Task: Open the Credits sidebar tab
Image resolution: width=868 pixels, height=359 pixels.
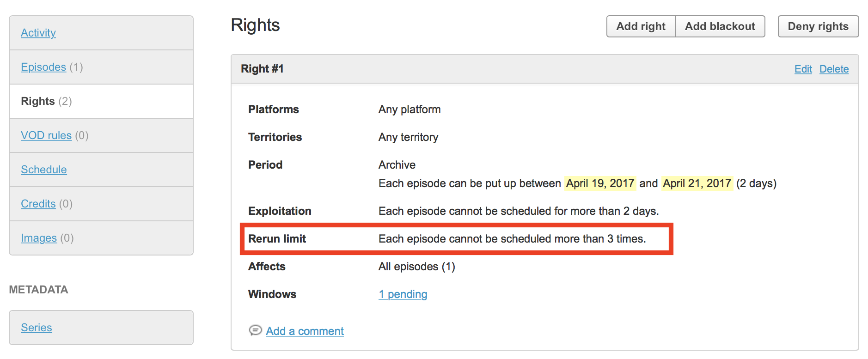Action: click(x=38, y=204)
